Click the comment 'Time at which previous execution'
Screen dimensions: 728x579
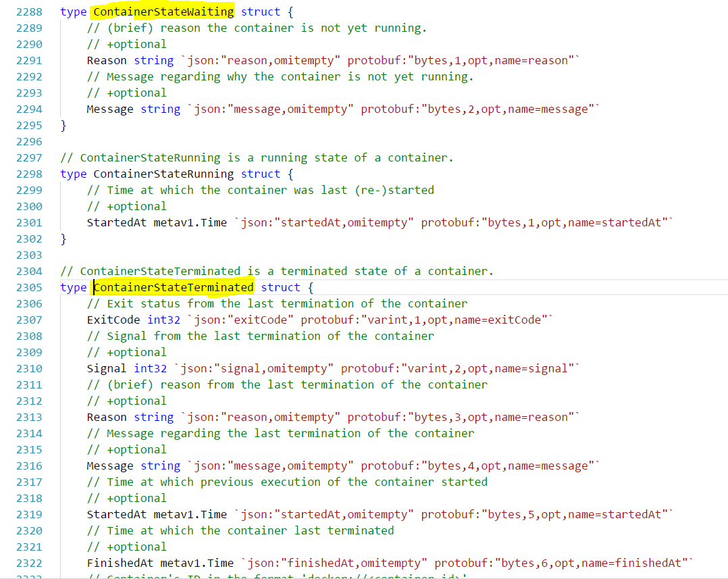pyautogui.click(x=287, y=482)
